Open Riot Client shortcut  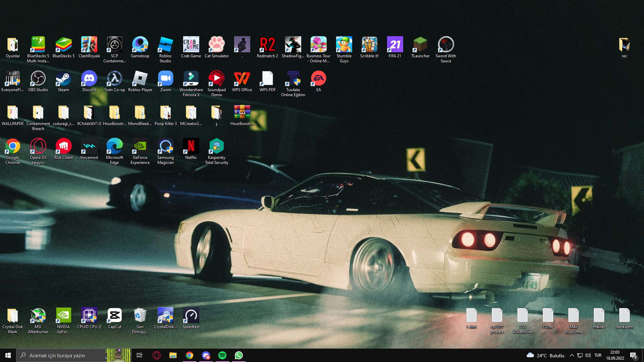[x=63, y=148]
